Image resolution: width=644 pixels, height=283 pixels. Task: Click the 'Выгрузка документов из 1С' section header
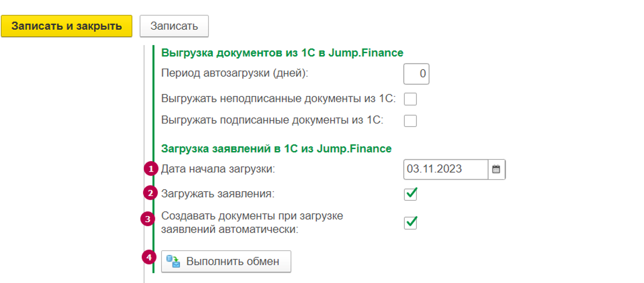pyautogui.click(x=282, y=53)
